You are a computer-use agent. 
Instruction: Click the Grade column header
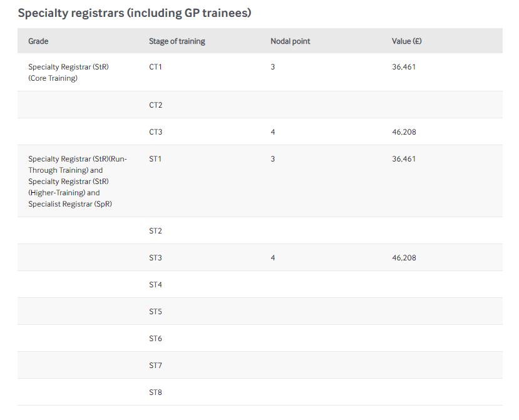38,41
